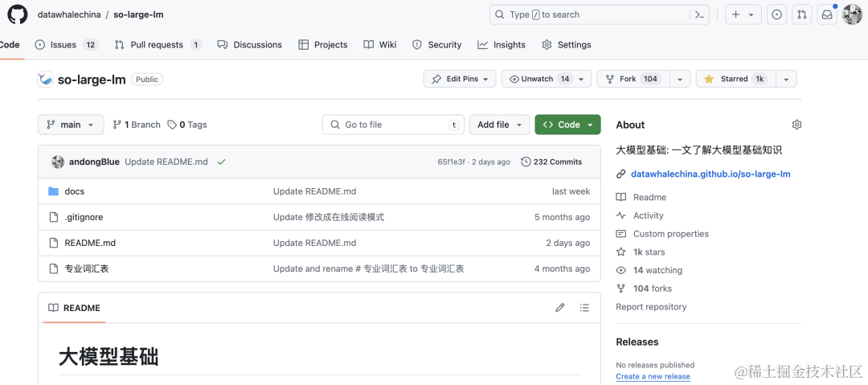The height and width of the screenshot is (385, 868).
Task: Open the Wiki tab
Action: [379, 45]
